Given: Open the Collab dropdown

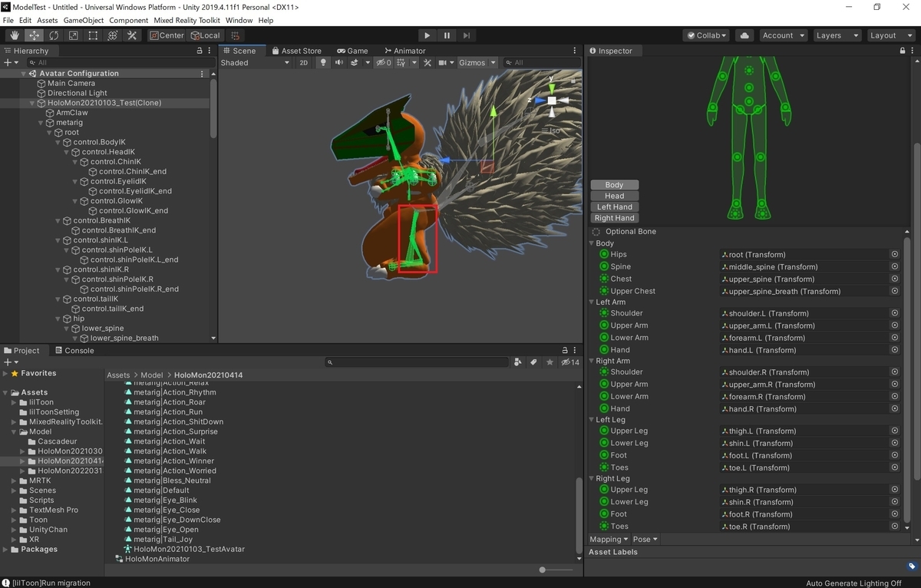Looking at the screenshot, I should [x=707, y=35].
